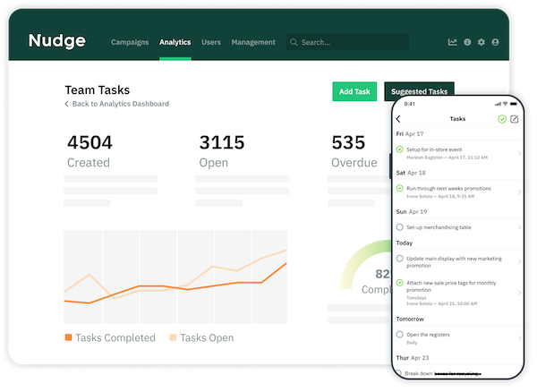The height and width of the screenshot is (392, 537).
Task: Click the Add Task button
Action: [x=354, y=91]
